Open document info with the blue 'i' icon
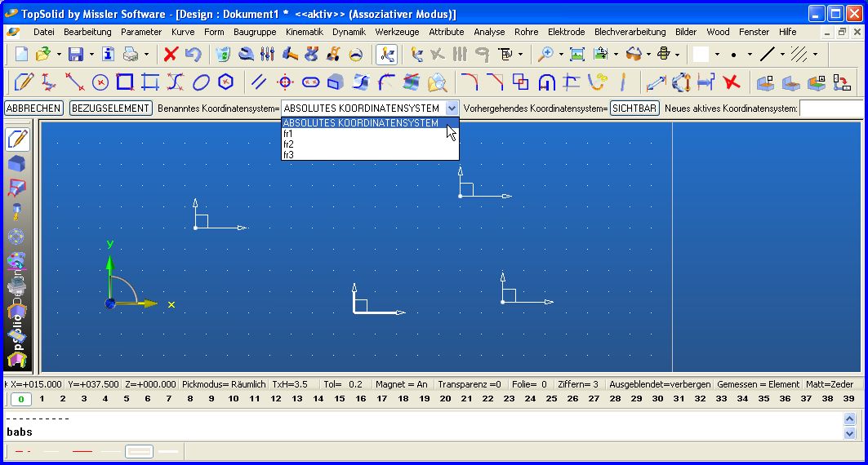Screen dimensions: 868x465 point(109,54)
